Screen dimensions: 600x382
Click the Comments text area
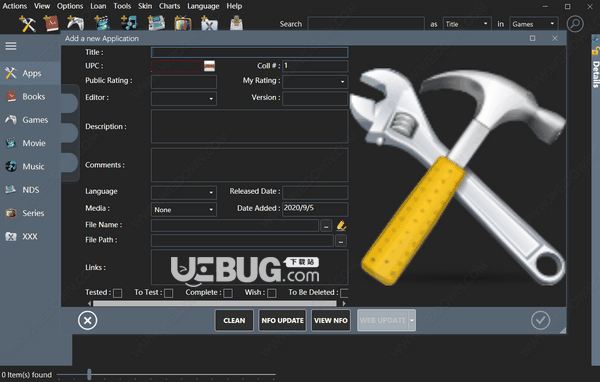(249, 165)
